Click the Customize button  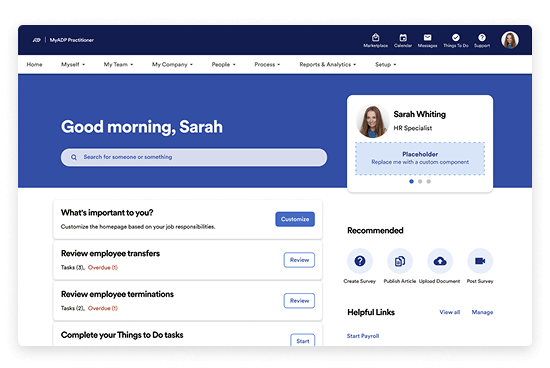point(295,219)
